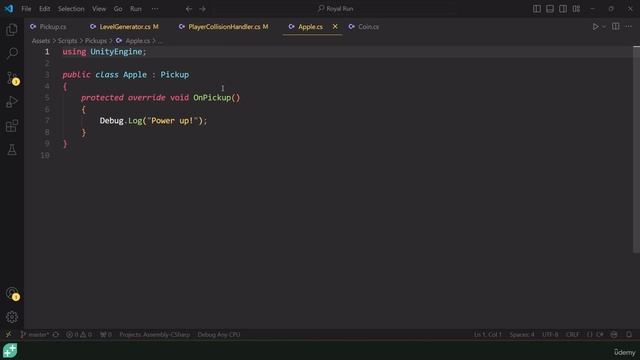The width and height of the screenshot is (640, 360).
Task: Switch to the LevelGenerator.cs tab
Action: coord(124,27)
